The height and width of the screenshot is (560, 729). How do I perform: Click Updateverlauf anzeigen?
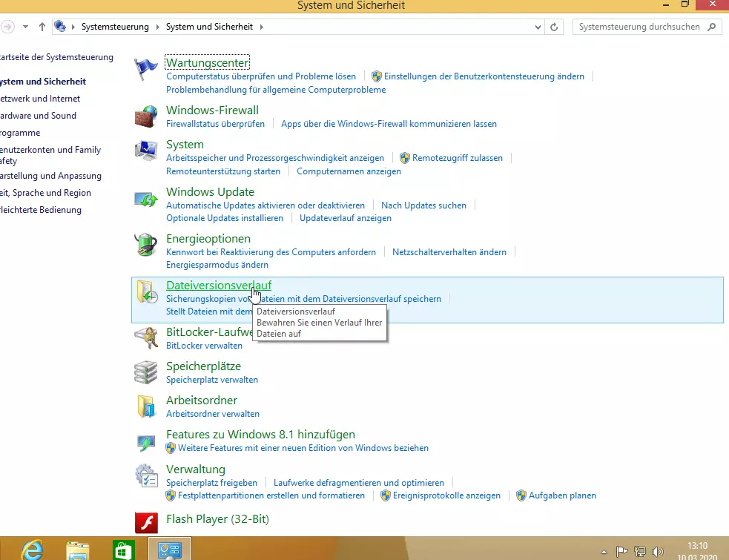click(346, 218)
